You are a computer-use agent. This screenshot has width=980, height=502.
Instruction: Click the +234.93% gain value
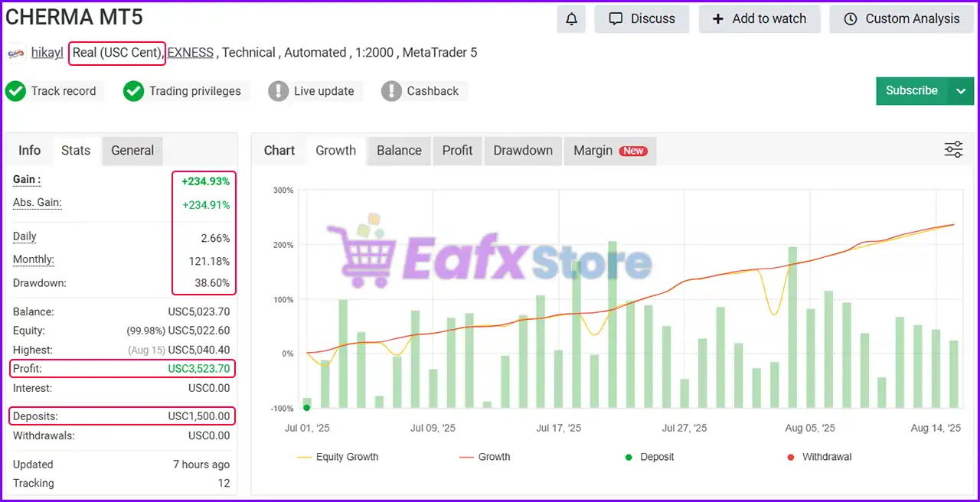click(x=205, y=181)
